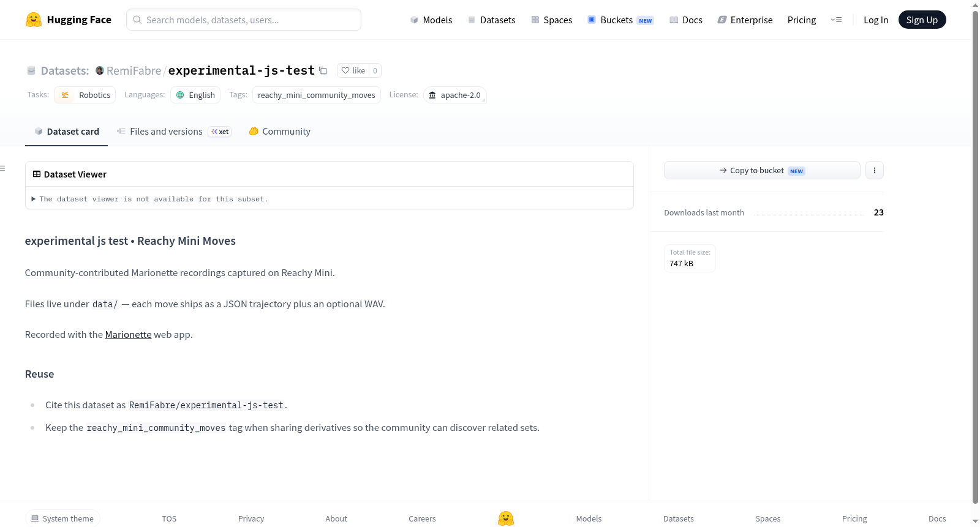
Task: Open the Careers footer link
Action: pos(422,518)
